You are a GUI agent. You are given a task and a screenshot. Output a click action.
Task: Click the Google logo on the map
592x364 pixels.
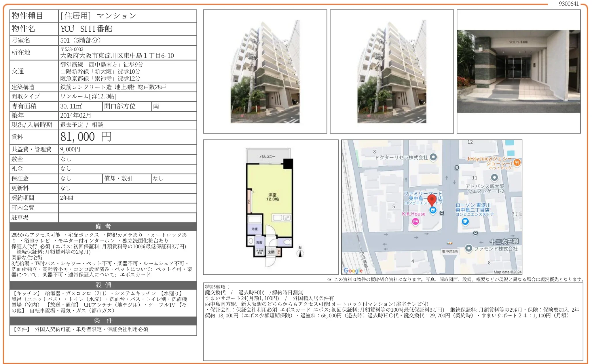click(x=353, y=270)
